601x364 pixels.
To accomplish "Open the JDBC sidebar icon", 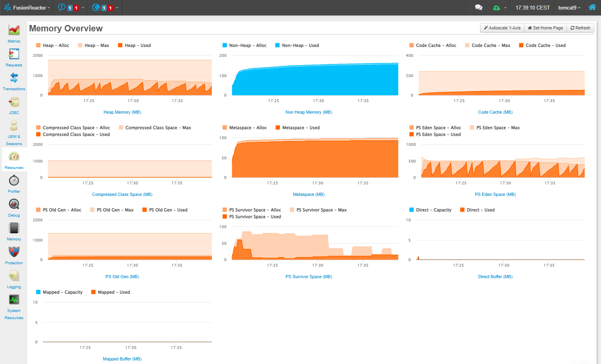I will (x=14, y=102).
